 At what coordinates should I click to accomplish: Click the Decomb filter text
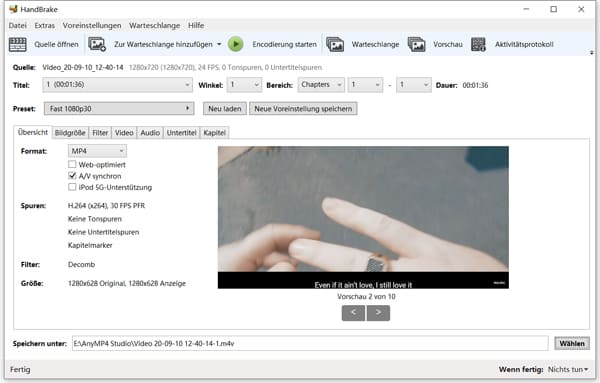(x=81, y=264)
